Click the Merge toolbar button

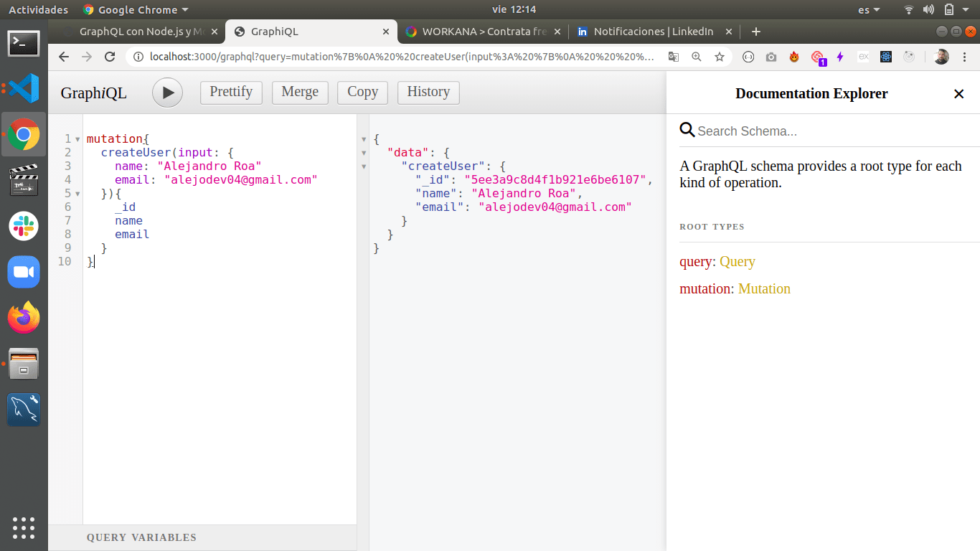tap(300, 92)
